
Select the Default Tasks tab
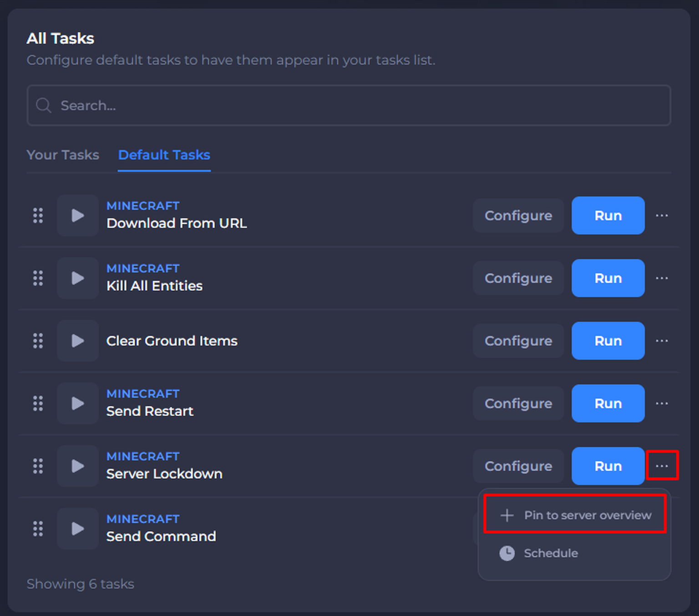tap(164, 155)
